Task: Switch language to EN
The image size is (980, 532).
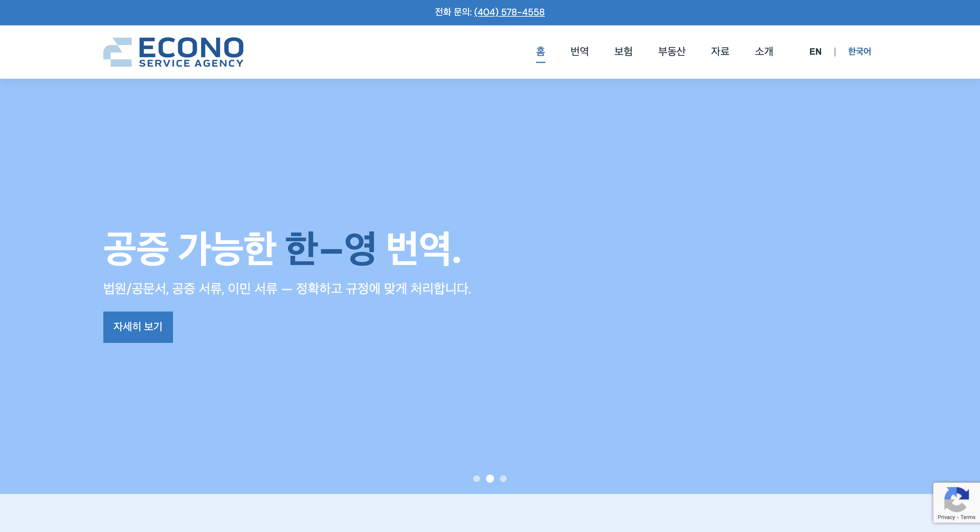Action: click(815, 51)
